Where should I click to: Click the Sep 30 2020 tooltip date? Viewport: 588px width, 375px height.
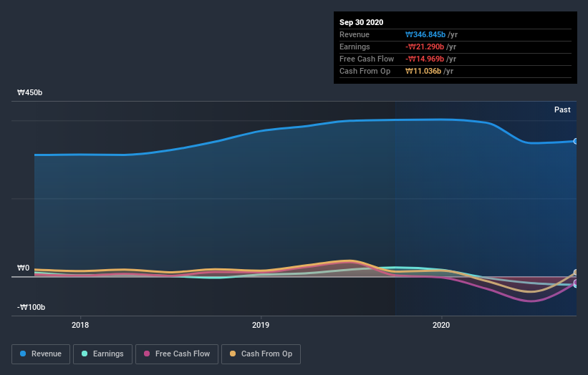click(x=362, y=22)
